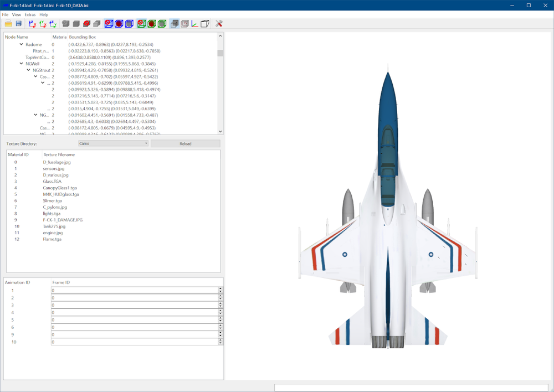Open the Texture Directory Camo dropdown

coord(113,143)
